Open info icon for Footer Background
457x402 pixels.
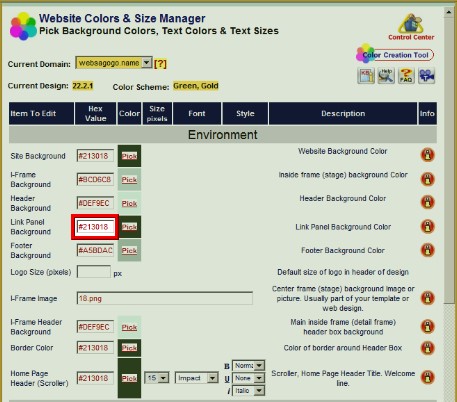(428, 250)
